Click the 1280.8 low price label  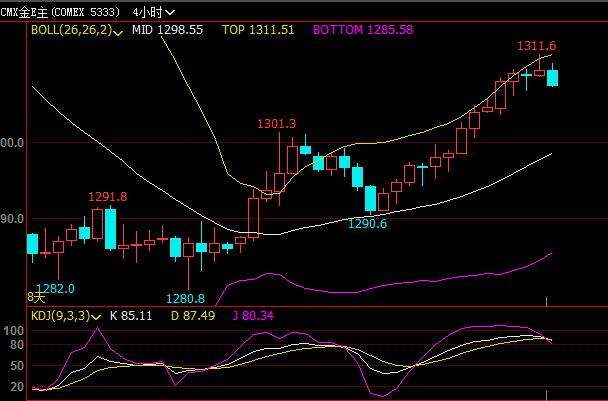click(185, 299)
